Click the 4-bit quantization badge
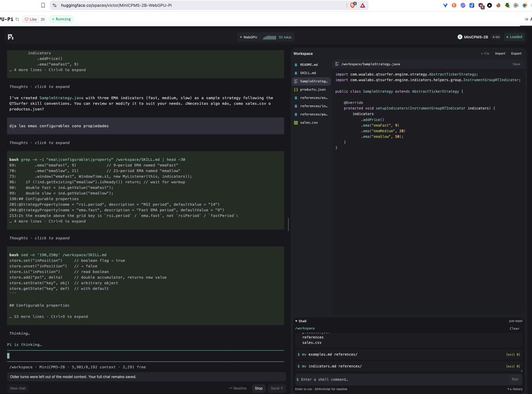Viewport: 532px width, 394px height. click(496, 37)
